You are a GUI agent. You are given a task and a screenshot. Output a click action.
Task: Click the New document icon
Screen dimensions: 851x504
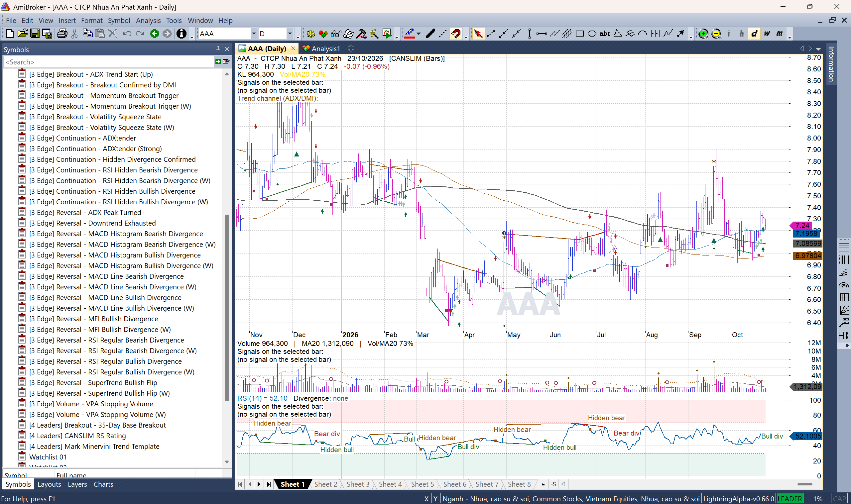10,34
